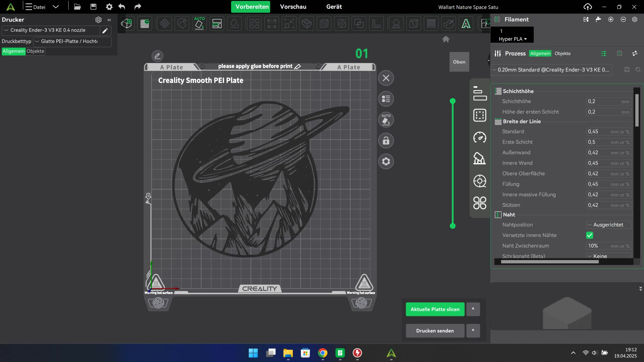The height and width of the screenshot is (362, 644).
Task: Open the Datei menu
Action: click(35, 7)
